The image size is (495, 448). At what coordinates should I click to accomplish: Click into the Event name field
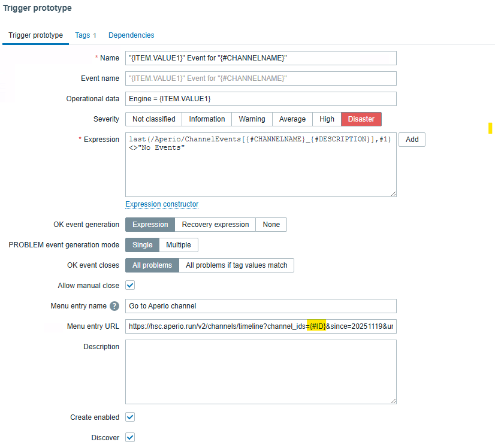tap(261, 78)
